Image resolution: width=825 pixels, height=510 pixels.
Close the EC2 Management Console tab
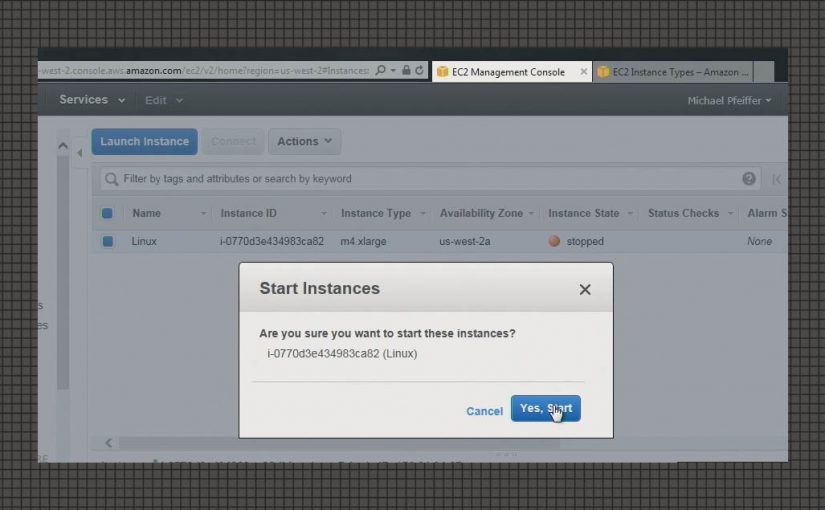(x=583, y=72)
